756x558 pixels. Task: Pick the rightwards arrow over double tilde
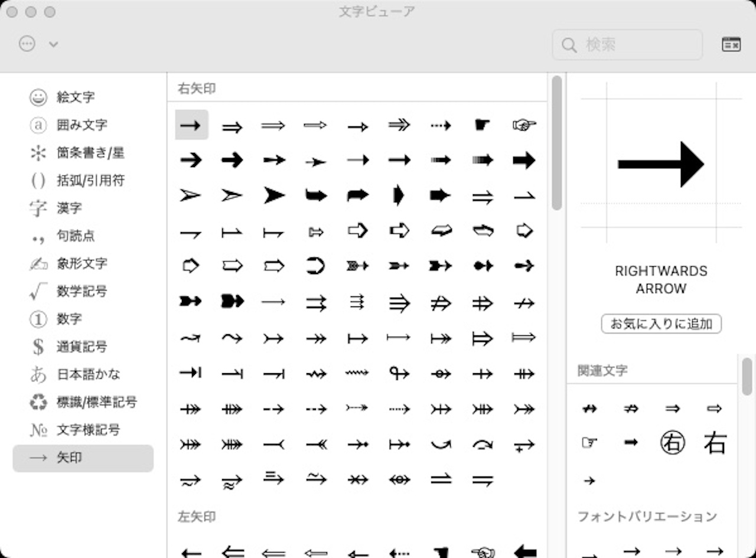click(232, 481)
